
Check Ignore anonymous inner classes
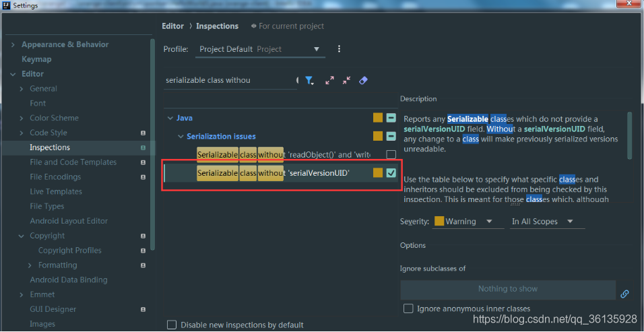408,308
